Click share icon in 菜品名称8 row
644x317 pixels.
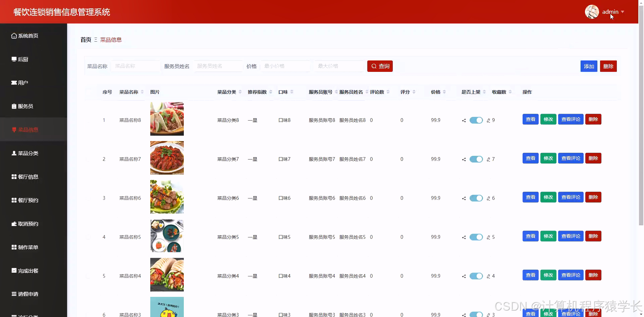tap(464, 120)
